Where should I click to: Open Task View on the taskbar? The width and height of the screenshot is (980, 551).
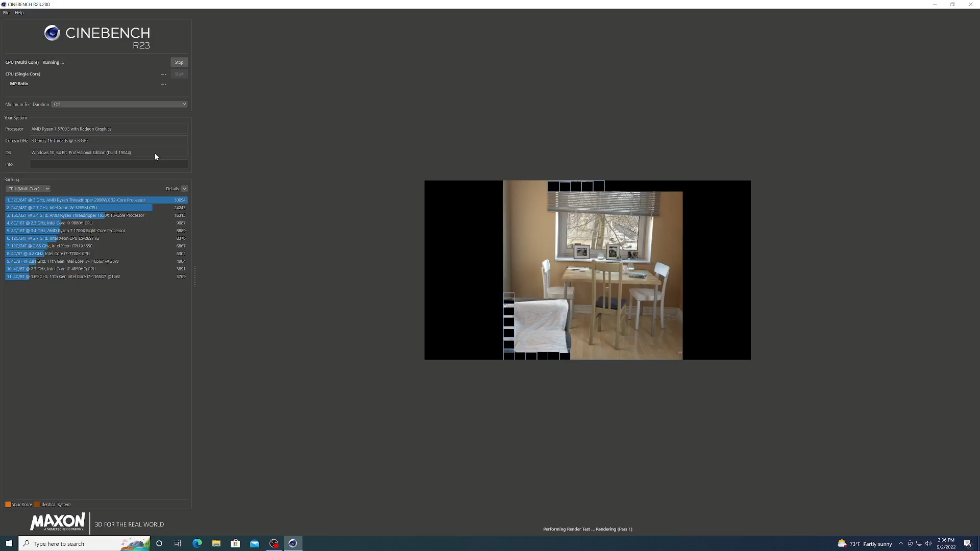(178, 543)
